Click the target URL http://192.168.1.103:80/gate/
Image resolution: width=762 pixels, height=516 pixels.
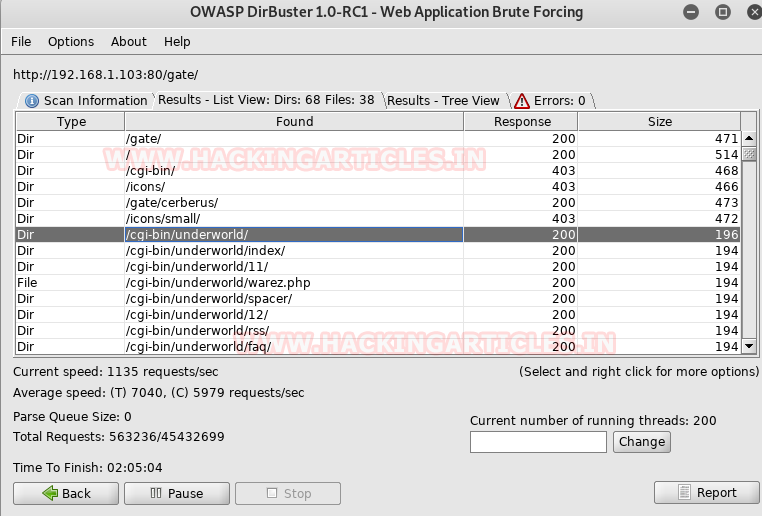pos(105,75)
